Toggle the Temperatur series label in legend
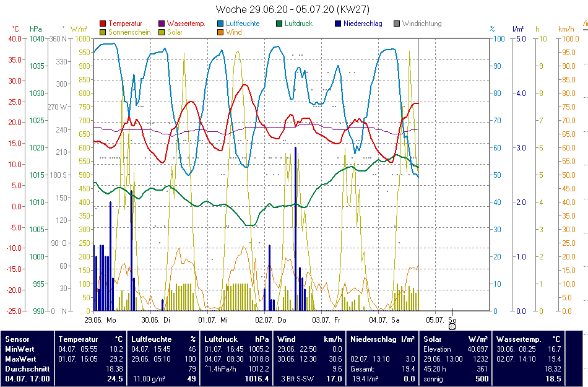This screenshot has width=588, height=387. pos(124,24)
